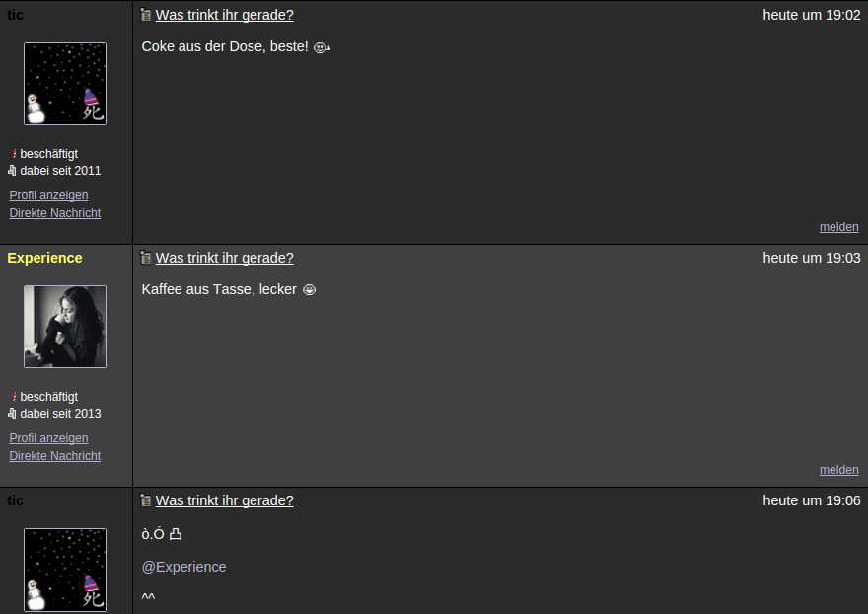Screen dimensions: 868x614
Task: Click 'Profil anzeigen' under tic's first post
Action: [48, 195]
